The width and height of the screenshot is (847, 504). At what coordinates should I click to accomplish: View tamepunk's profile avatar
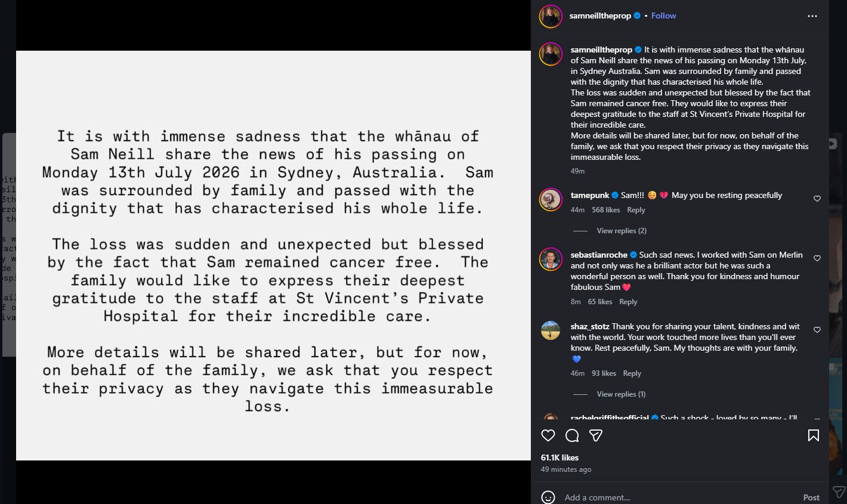click(551, 200)
